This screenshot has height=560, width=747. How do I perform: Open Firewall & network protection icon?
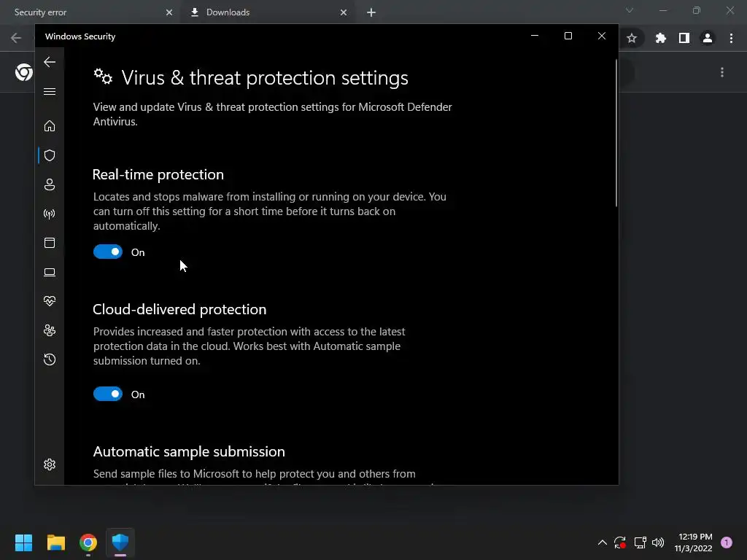tap(50, 214)
